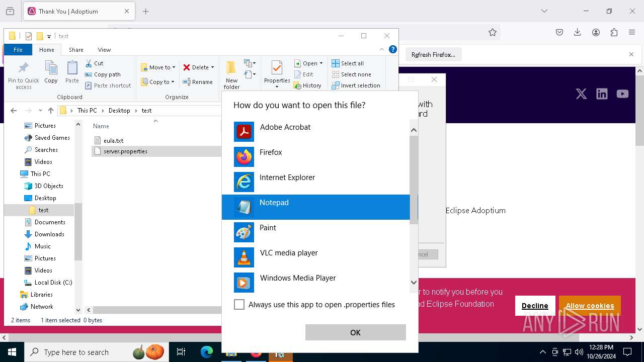Switch to the View ribbon tab
Image resolution: width=644 pixels, height=362 pixels.
[x=104, y=50]
